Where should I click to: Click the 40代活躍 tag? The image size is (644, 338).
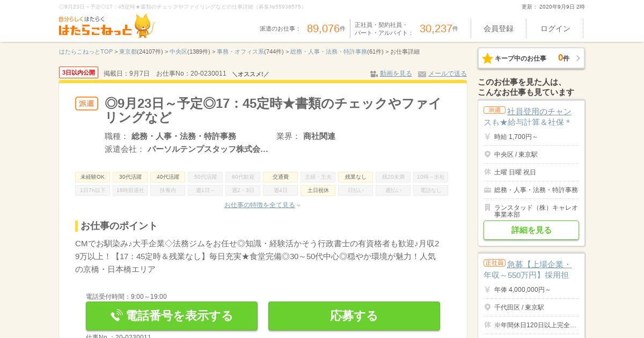pos(167,177)
